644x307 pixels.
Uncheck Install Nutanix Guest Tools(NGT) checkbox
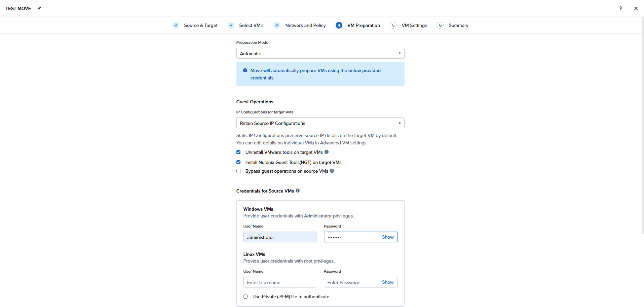[238, 162]
